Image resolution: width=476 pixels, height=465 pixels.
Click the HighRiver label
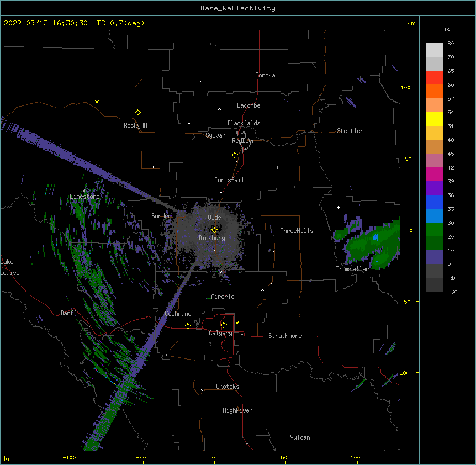(x=237, y=410)
